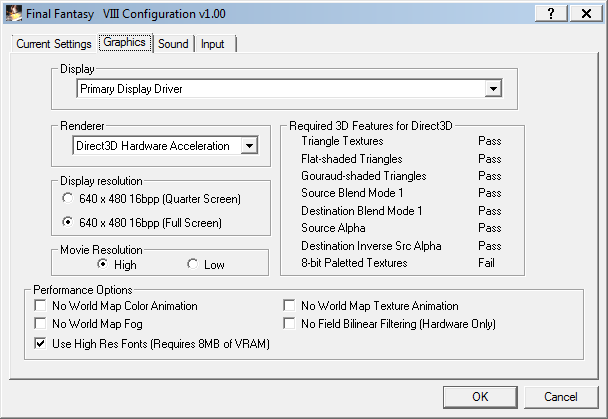
Task: Open the Sound tab
Action: (x=173, y=44)
